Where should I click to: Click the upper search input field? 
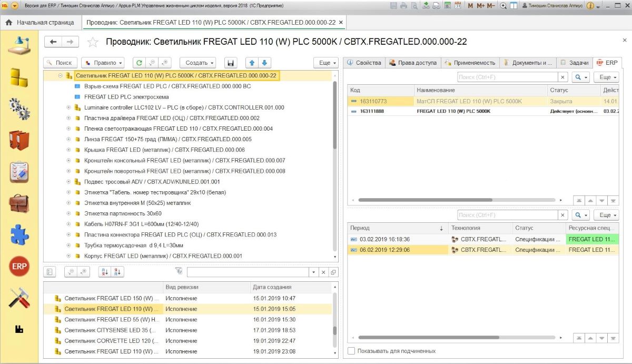(507, 77)
